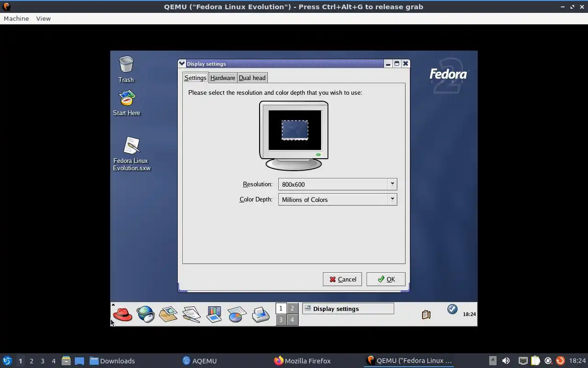Expand the Color Depth dropdown

[392, 199]
